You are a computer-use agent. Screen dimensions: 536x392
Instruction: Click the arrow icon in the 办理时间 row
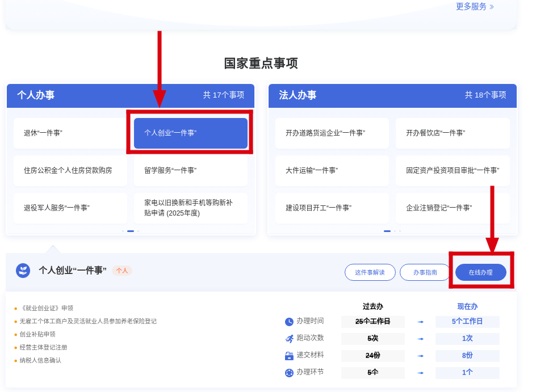[x=420, y=322]
